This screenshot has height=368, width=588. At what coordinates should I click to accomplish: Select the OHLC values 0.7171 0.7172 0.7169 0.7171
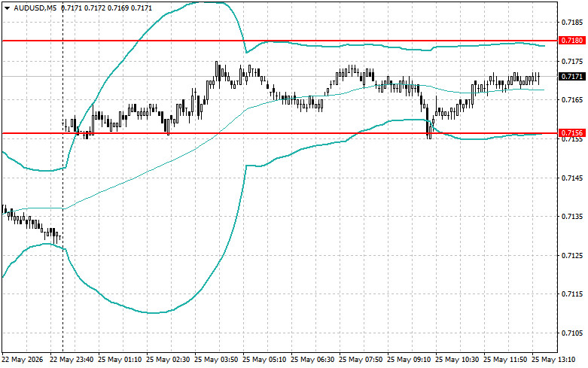106,8
